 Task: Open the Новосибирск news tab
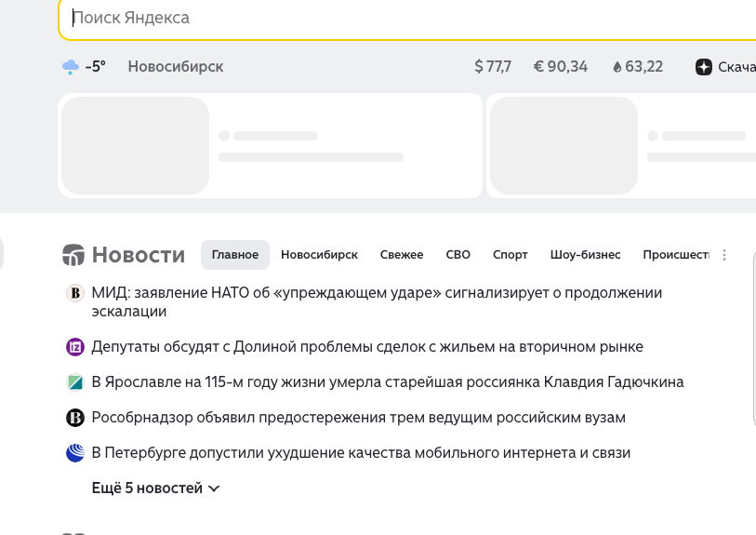pos(319,255)
